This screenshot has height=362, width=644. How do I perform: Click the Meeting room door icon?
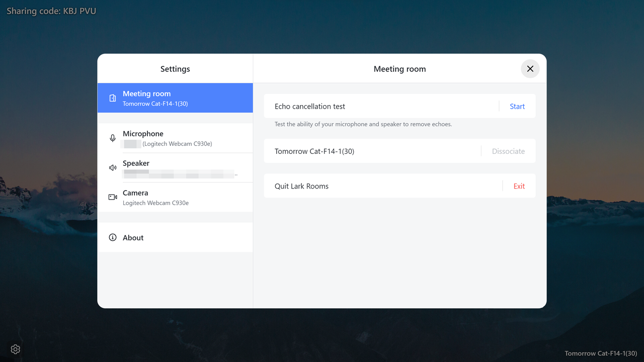[113, 98]
